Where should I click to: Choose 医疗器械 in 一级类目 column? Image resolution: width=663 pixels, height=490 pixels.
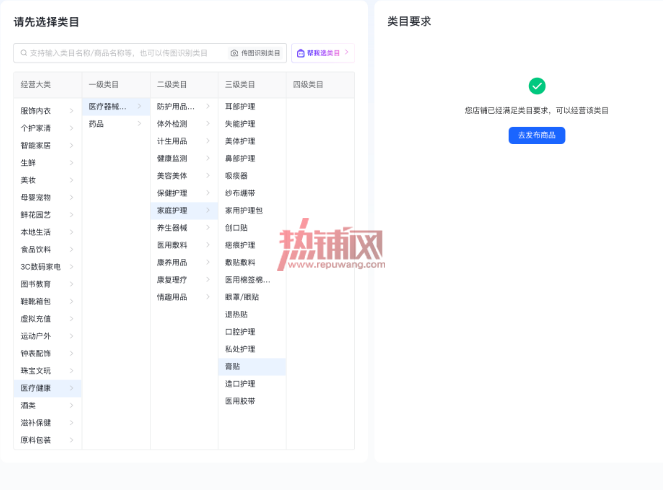tap(116, 107)
